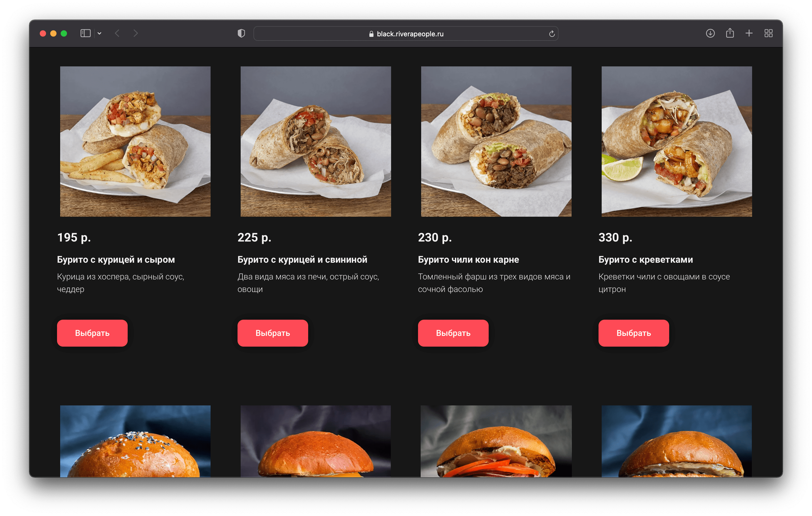
Task: Select Выбрать button for Бурито с курицей
Action: [92, 333]
